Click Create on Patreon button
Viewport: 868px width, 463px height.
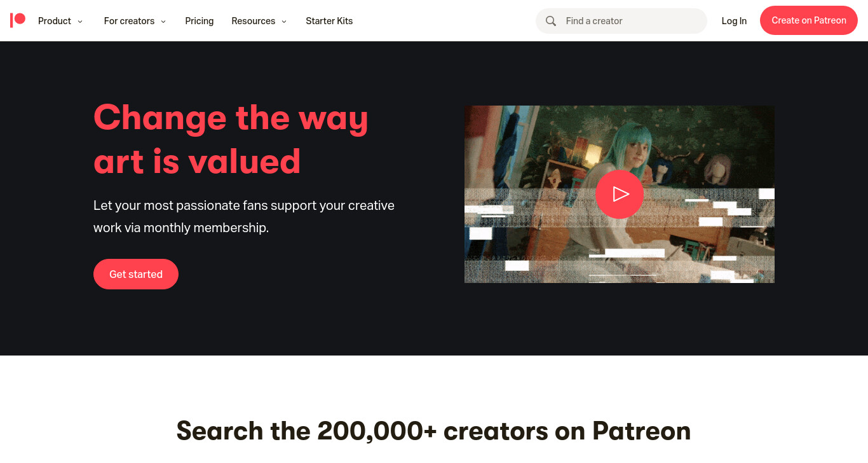coord(809,20)
